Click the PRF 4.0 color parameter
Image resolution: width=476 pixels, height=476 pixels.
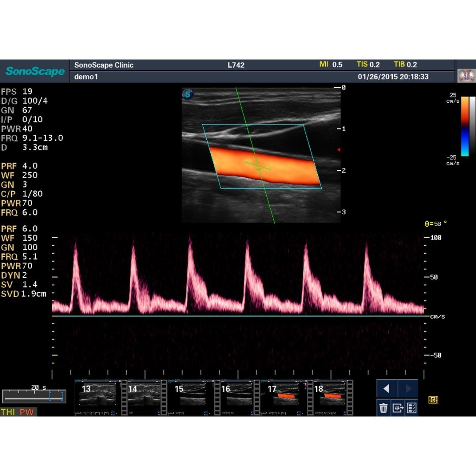(x=19, y=166)
